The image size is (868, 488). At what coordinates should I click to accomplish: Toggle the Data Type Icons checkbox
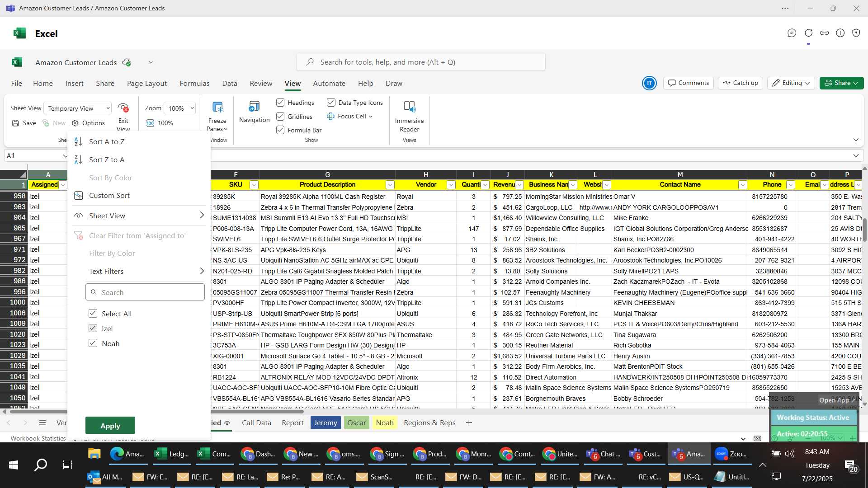tap(331, 103)
